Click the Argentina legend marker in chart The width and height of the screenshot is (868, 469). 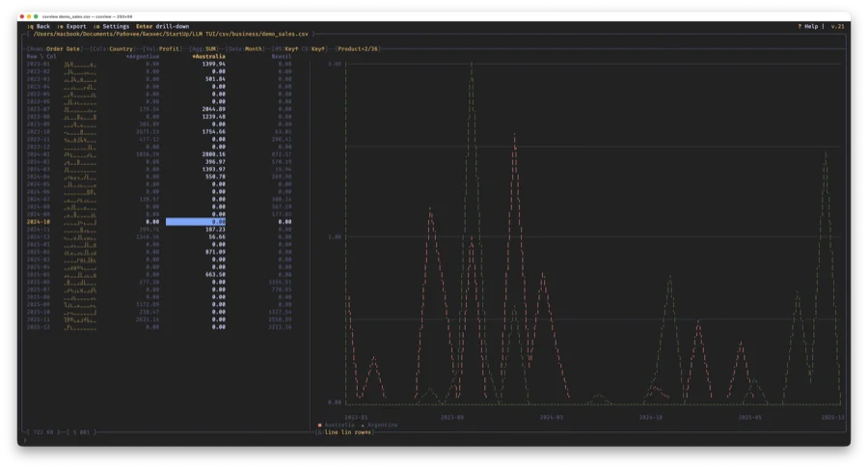(x=363, y=425)
